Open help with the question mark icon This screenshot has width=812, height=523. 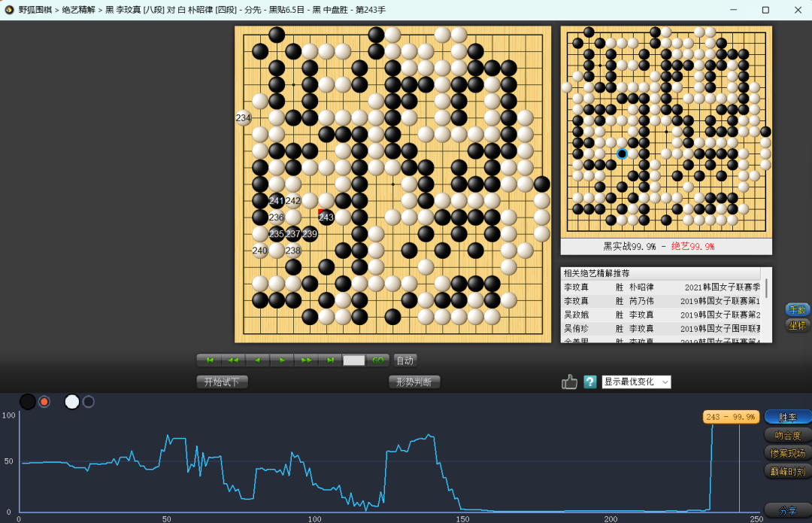tap(590, 382)
